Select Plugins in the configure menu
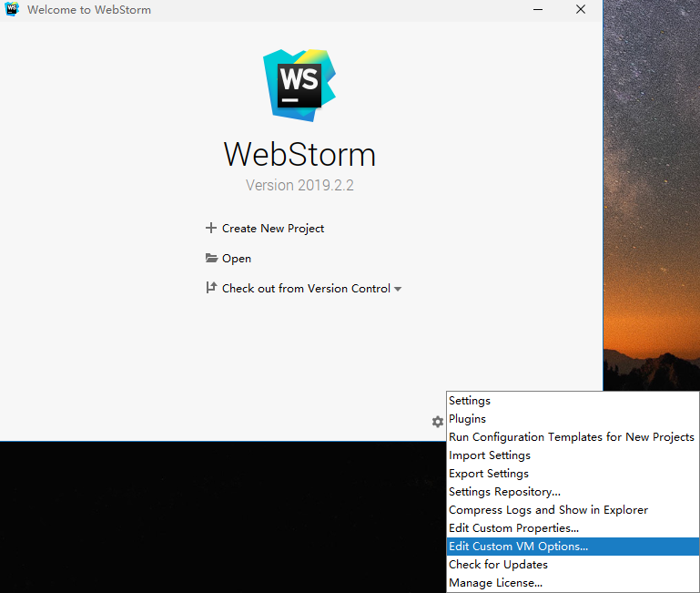This screenshot has width=700, height=593. pos(573,419)
